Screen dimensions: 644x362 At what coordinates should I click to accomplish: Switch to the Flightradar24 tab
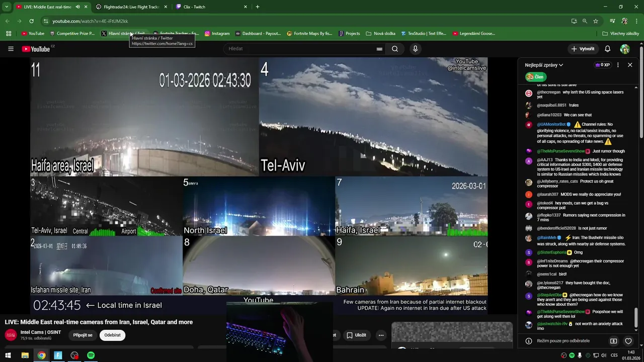pos(131,7)
